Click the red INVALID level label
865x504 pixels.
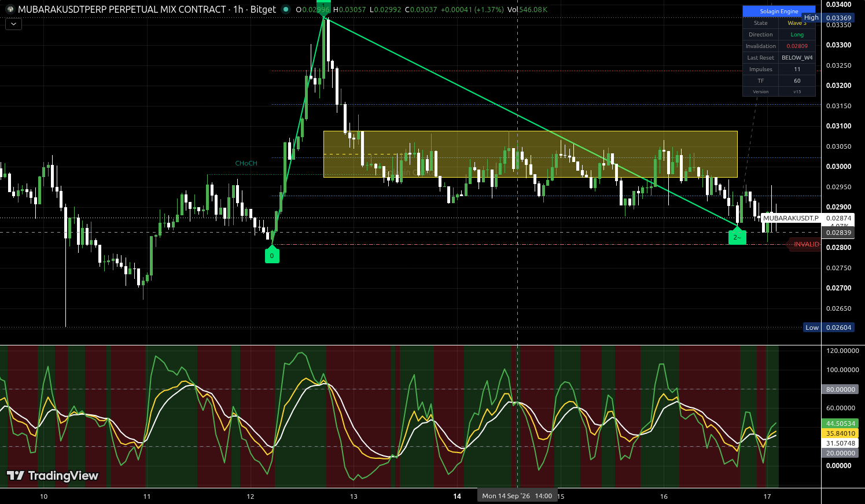[x=805, y=244]
